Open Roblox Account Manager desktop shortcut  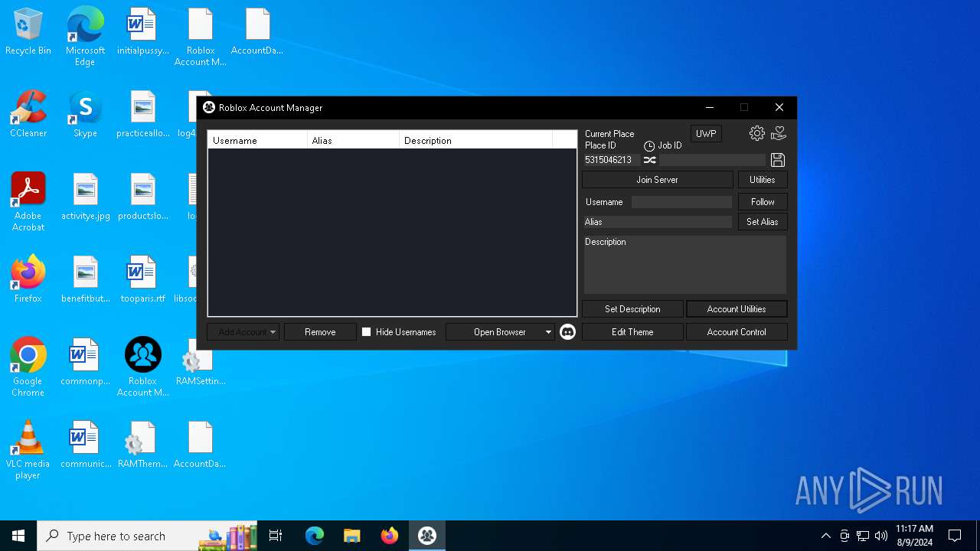142,367
